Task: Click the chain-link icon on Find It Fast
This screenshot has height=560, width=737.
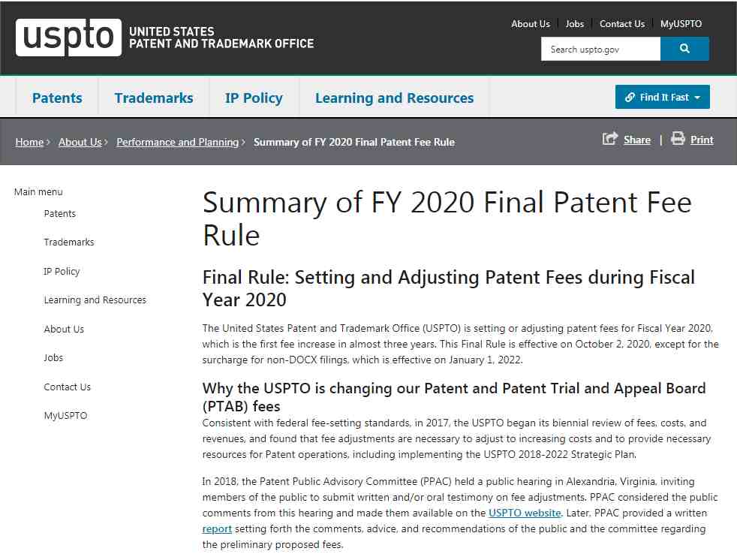Action: [630, 98]
